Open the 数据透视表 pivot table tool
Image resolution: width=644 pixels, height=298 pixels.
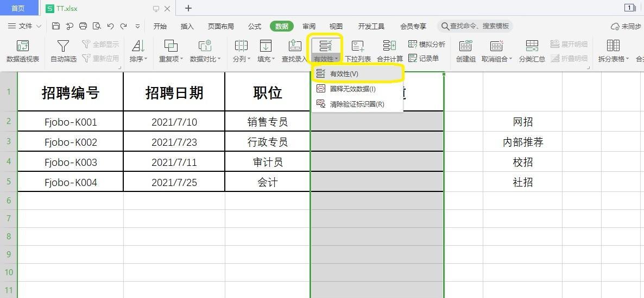click(x=23, y=51)
